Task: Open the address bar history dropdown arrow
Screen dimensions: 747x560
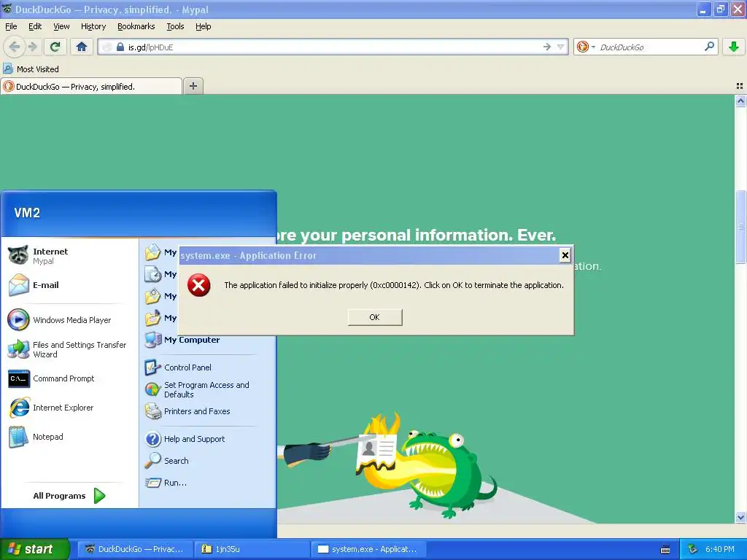Action: [x=561, y=47]
